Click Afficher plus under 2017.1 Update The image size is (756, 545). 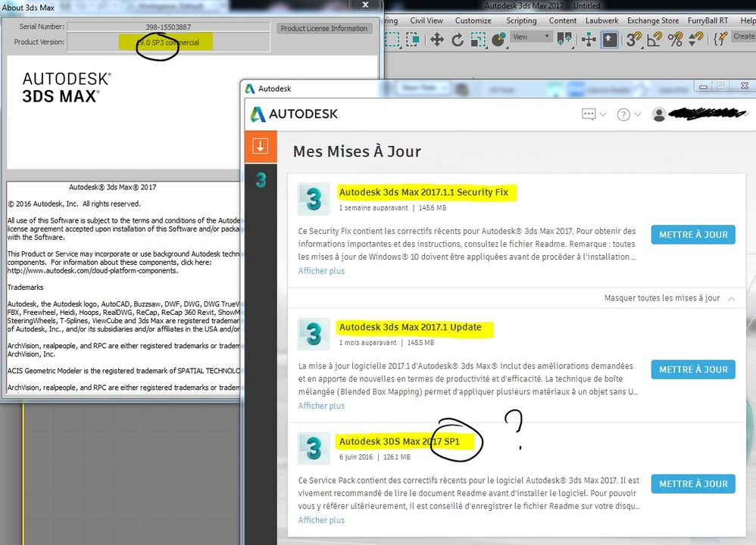click(321, 406)
